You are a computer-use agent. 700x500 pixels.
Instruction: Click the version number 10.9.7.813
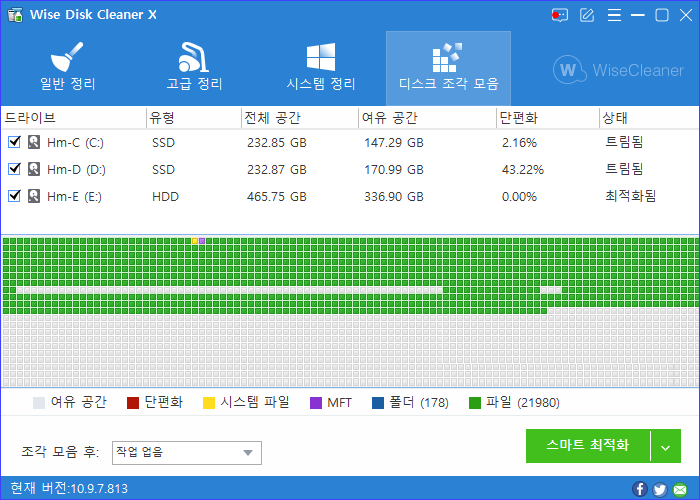coord(99,488)
